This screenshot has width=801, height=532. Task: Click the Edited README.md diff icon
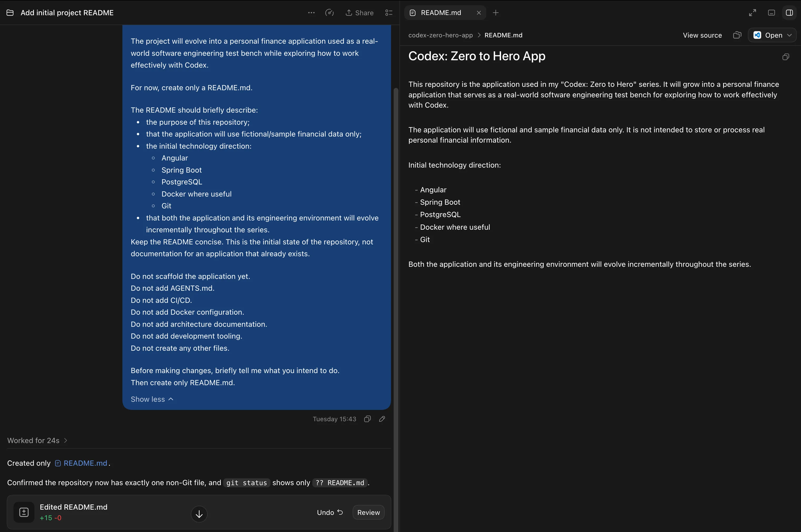pos(24,512)
